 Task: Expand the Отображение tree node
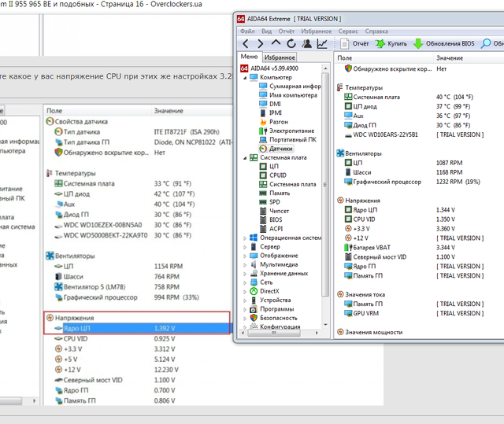click(245, 256)
